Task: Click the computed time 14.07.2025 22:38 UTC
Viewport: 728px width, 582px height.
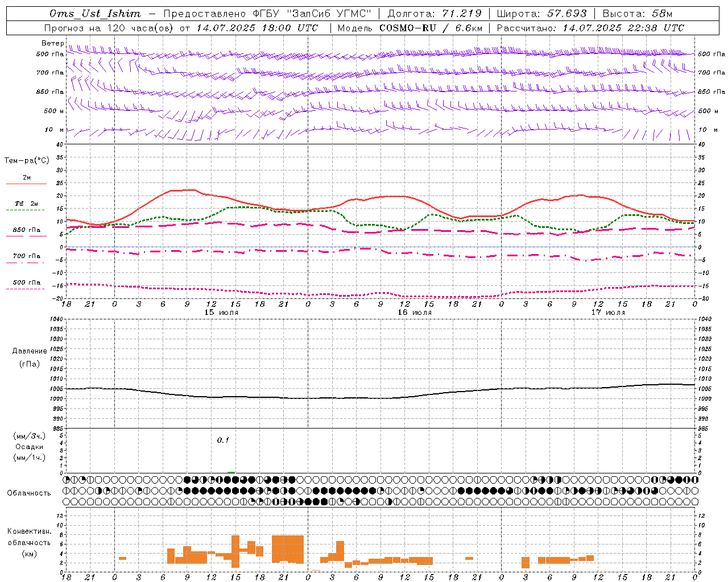Action: point(623,28)
